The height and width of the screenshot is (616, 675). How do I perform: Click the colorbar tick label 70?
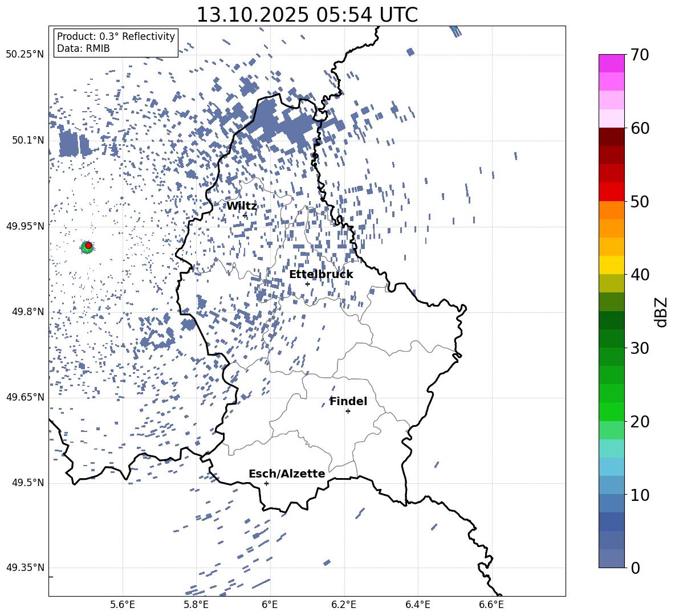(x=640, y=55)
